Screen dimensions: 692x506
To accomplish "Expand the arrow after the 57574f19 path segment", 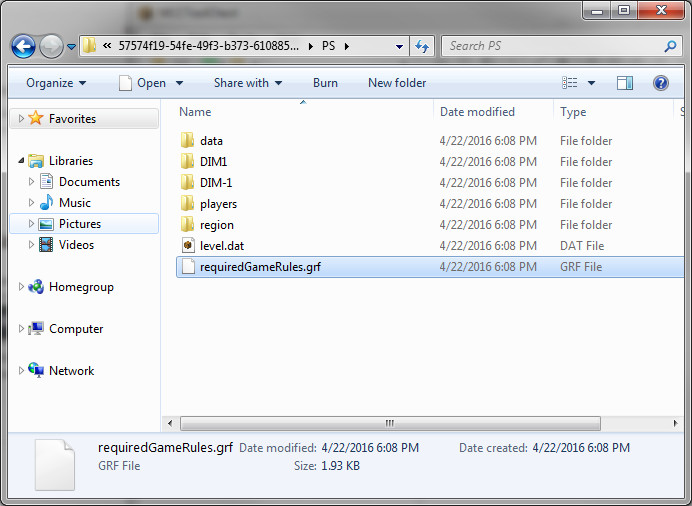I will (311, 46).
